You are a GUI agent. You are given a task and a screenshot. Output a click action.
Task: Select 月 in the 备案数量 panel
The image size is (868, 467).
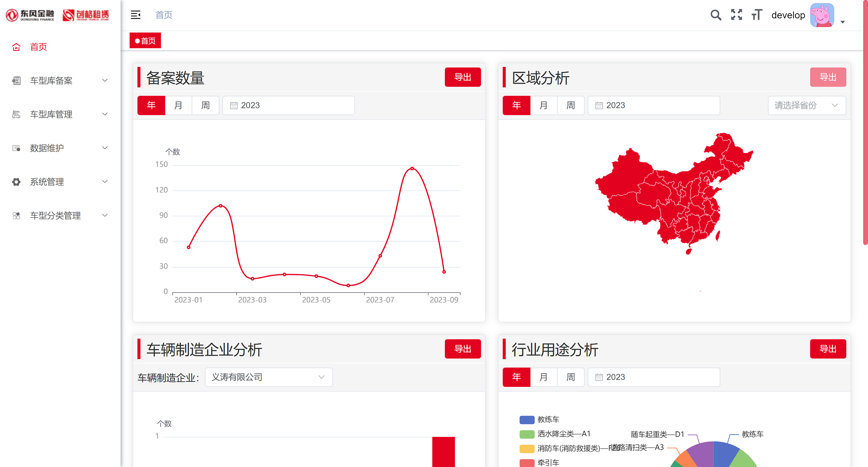178,105
